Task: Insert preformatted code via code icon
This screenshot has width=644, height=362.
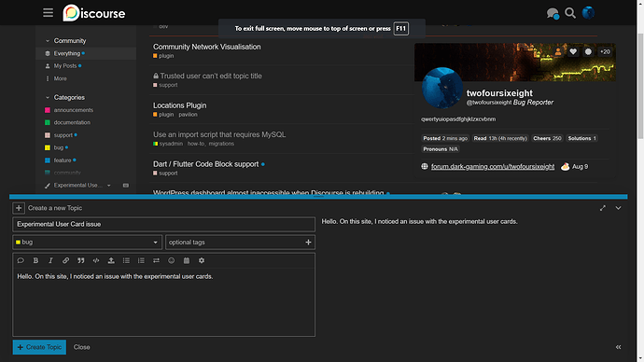Action: [x=96, y=260]
